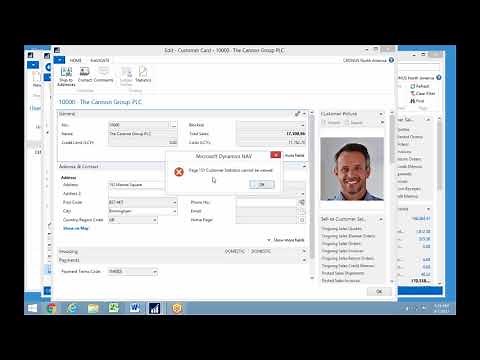Click the Statistics ribbon icon

[x=143, y=74]
